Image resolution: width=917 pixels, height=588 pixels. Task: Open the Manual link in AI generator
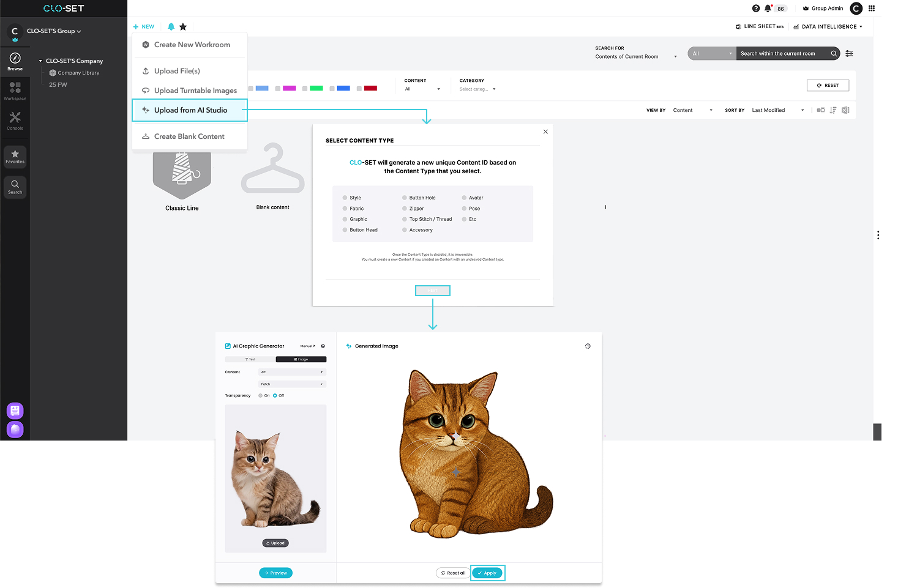coord(307,346)
